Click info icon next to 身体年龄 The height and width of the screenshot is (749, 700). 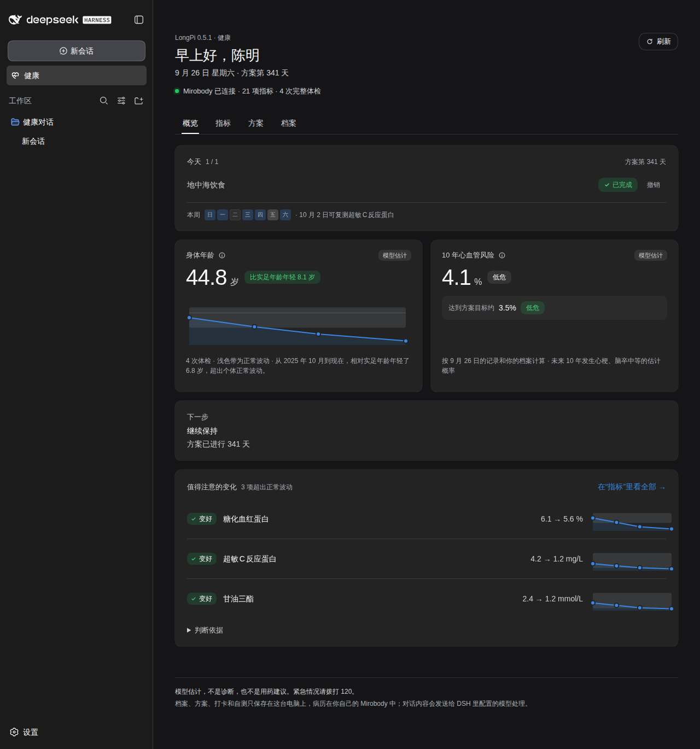[x=222, y=255]
